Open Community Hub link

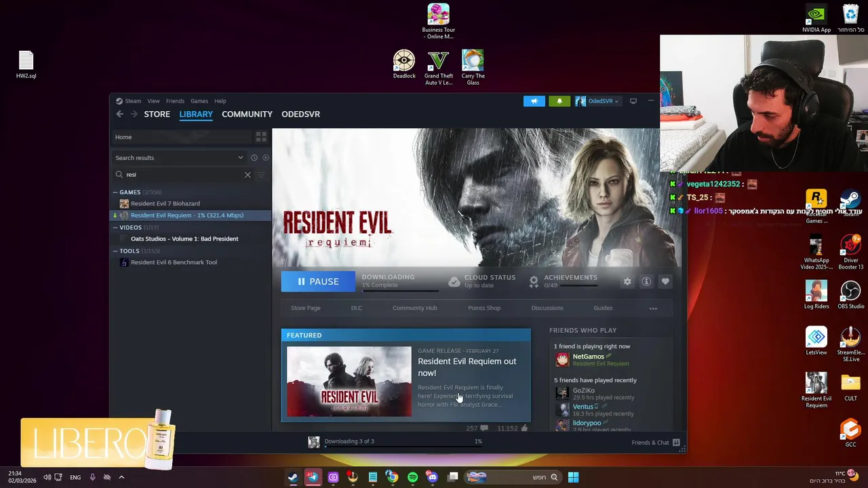click(x=414, y=308)
